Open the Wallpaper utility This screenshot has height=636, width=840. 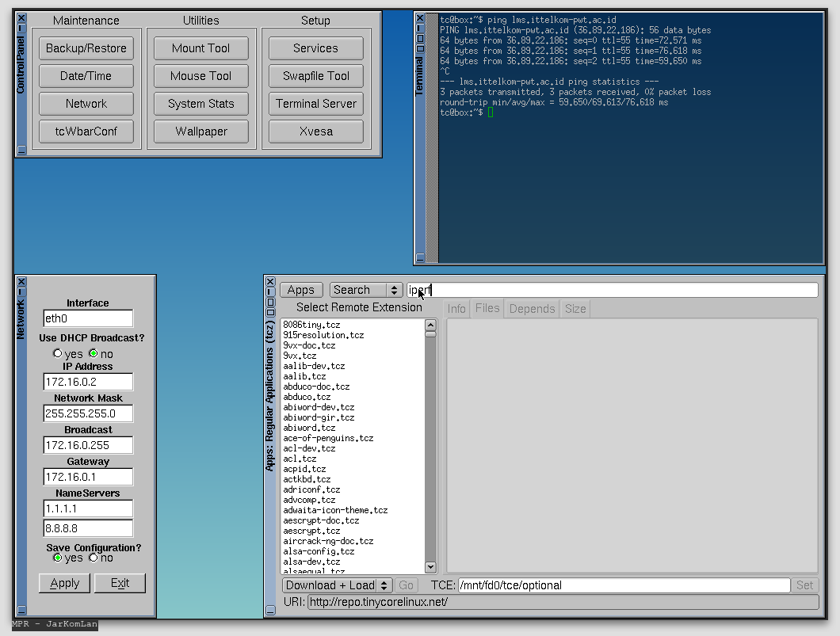200,131
